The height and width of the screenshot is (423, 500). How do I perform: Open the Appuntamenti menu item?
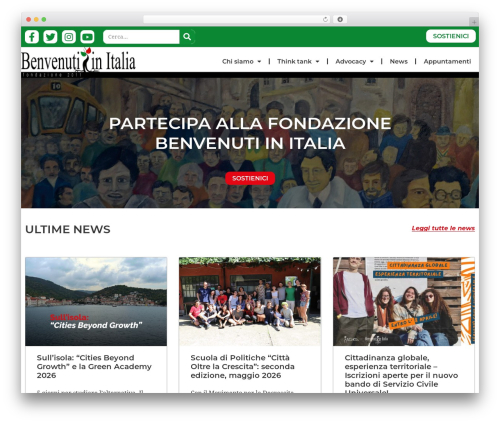(x=447, y=61)
